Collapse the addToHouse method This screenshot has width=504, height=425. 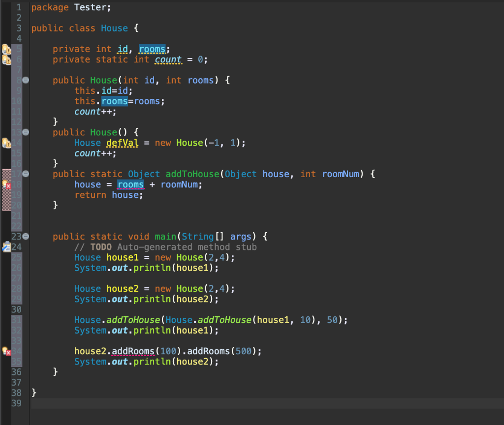click(x=25, y=174)
